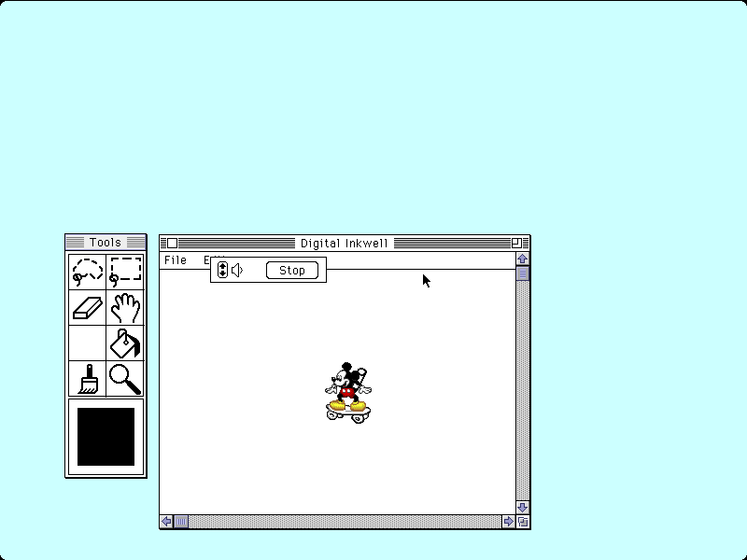Click the speaker sound icon
This screenshot has width=747, height=560.
tap(237, 271)
